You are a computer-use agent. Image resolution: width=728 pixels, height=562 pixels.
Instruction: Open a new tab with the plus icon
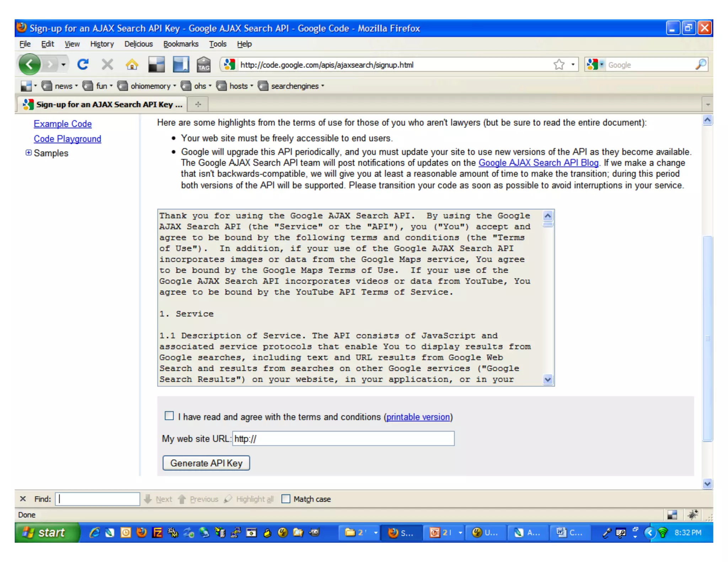point(198,104)
